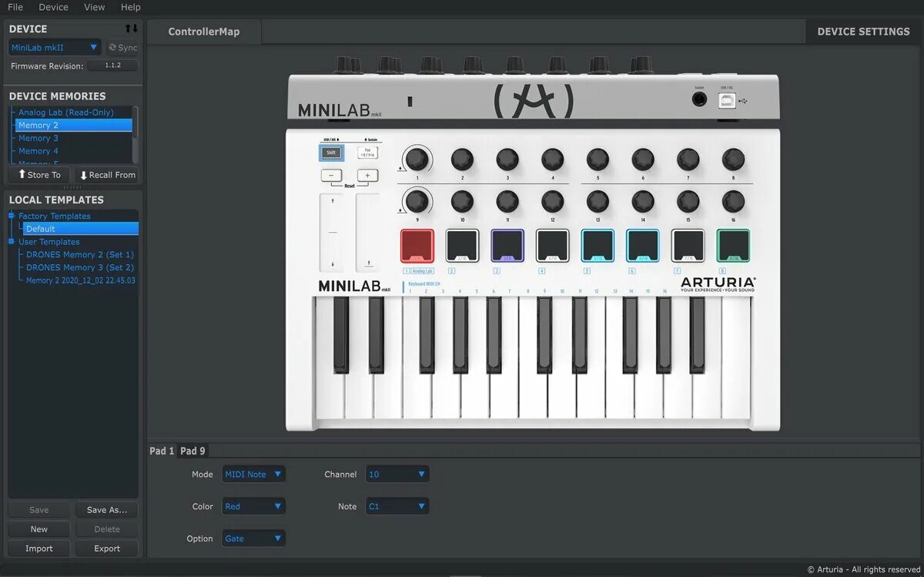Open the View menu

coord(94,7)
